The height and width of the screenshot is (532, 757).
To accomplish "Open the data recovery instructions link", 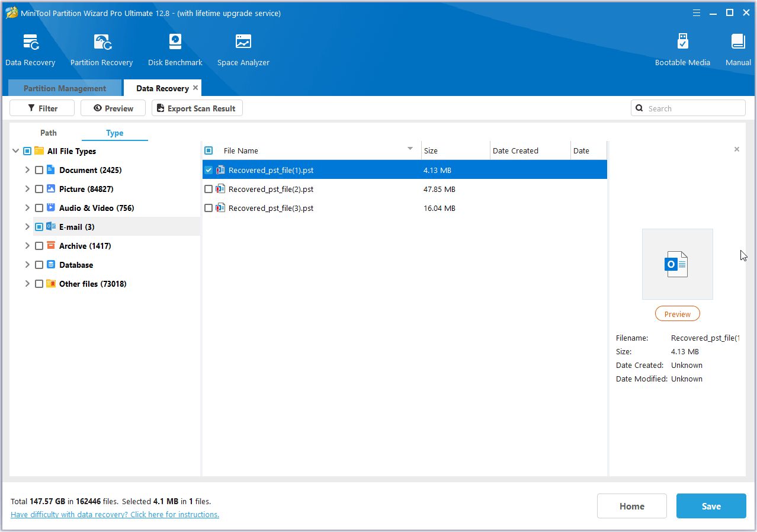I will (x=114, y=514).
